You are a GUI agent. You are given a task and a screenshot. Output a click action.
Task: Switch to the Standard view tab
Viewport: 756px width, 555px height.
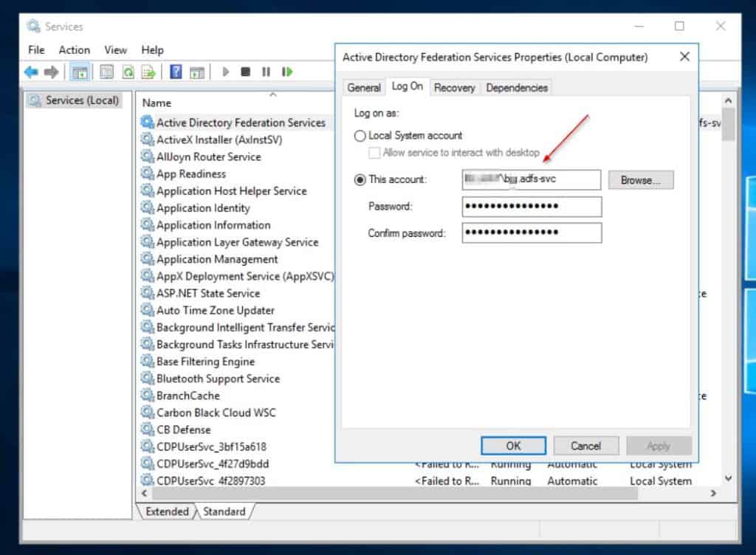click(224, 511)
